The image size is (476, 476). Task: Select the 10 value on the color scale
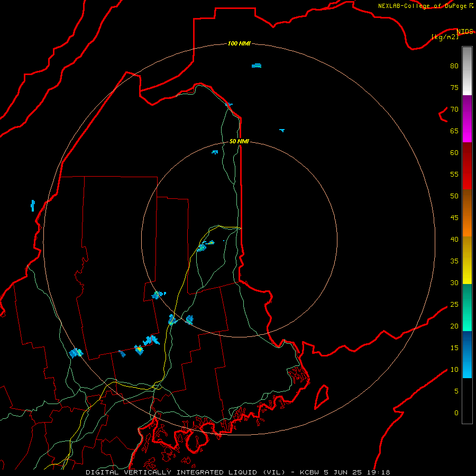tap(454, 370)
